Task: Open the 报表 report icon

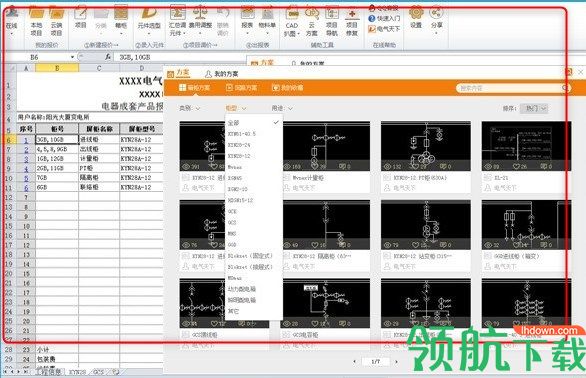Action: pos(247,12)
